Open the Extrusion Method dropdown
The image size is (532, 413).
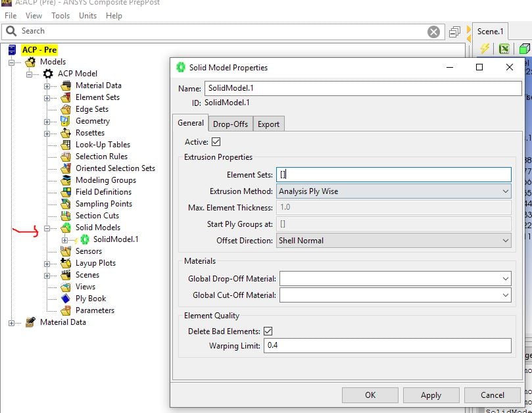pos(394,191)
